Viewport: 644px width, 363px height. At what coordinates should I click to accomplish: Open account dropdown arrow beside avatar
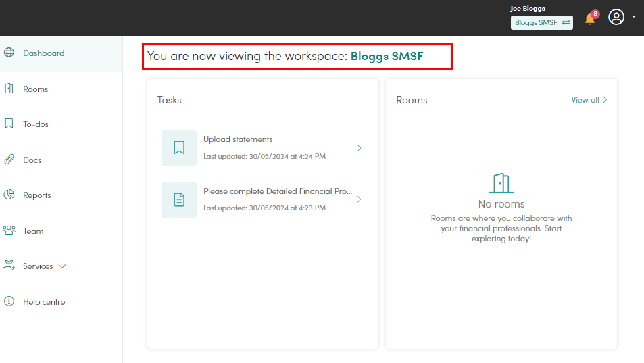click(x=634, y=17)
